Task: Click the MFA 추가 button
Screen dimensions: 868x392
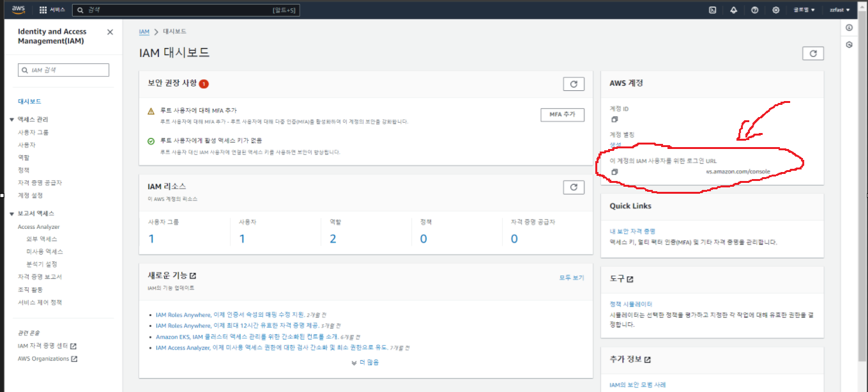Action: click(x=562, y=115)
